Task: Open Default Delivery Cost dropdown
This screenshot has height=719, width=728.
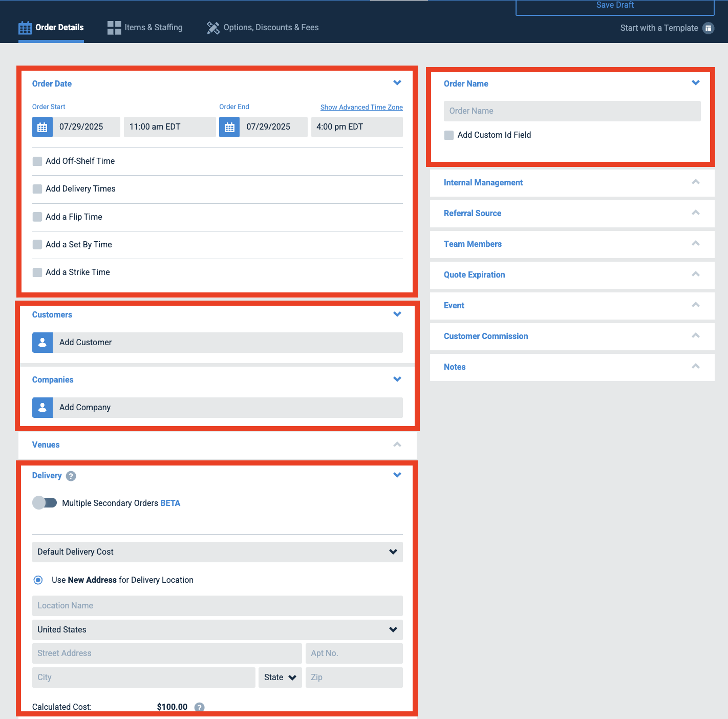Action: point(218,552)
